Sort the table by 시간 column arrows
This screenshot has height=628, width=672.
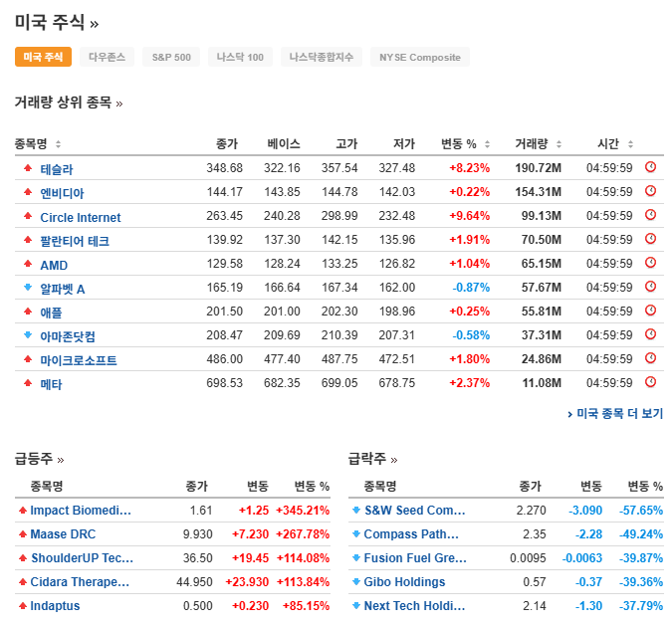pos(630,144)
